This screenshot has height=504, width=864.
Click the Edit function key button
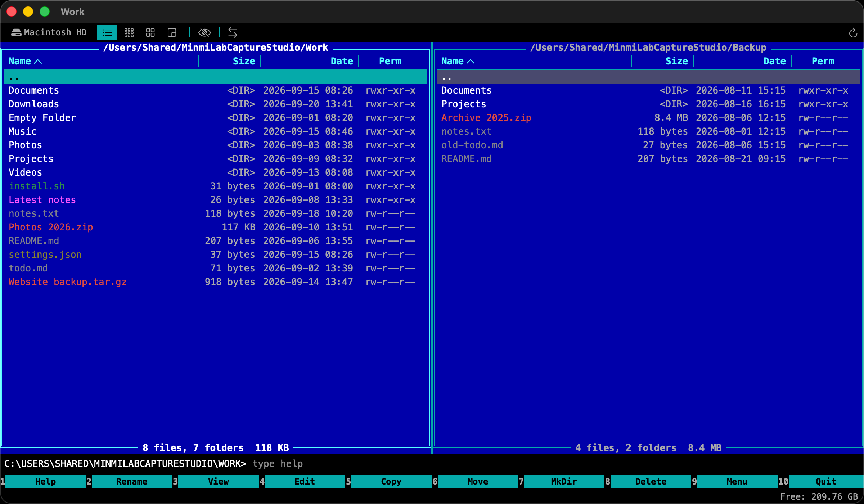pyautogui.click(x=305, y=481)
